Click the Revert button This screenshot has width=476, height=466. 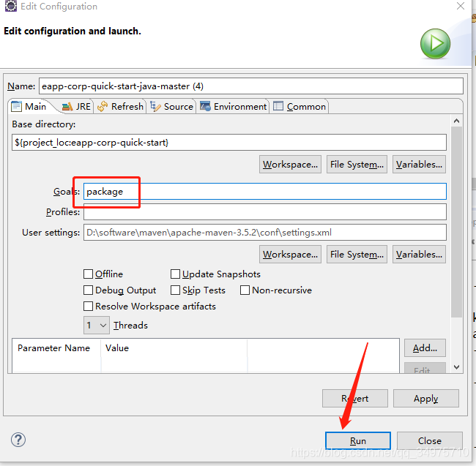click(355, 399)
